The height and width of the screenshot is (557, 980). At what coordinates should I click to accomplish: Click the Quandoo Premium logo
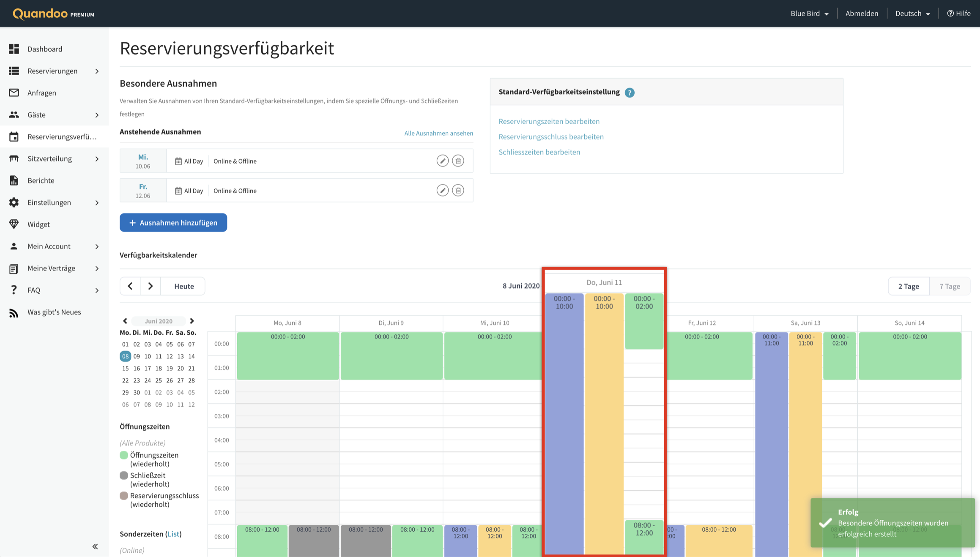53,14
